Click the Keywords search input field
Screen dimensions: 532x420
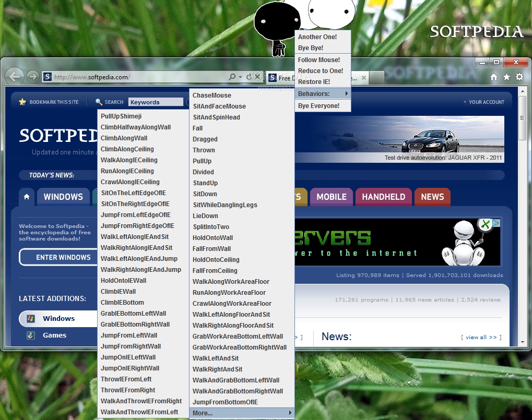[x=156, y=102]
